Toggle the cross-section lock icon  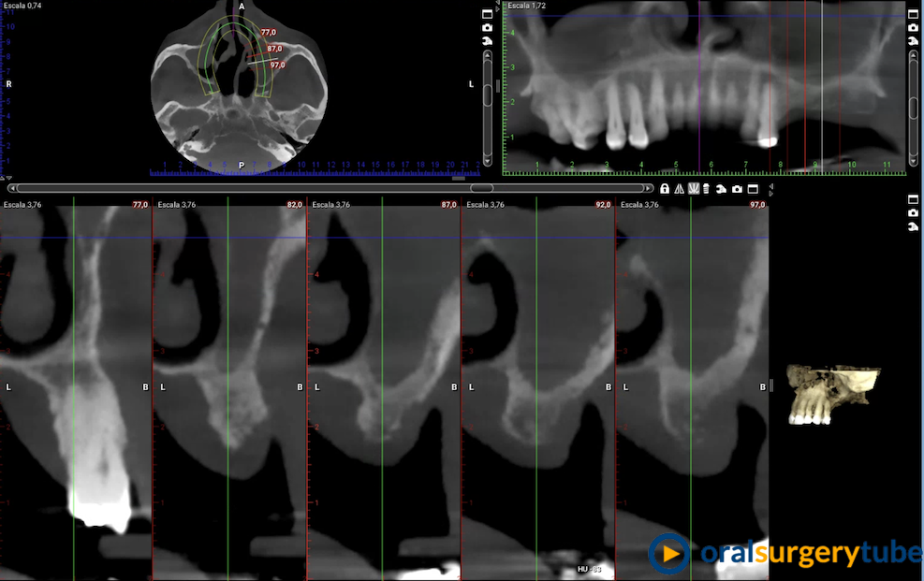tap(664, 189)
